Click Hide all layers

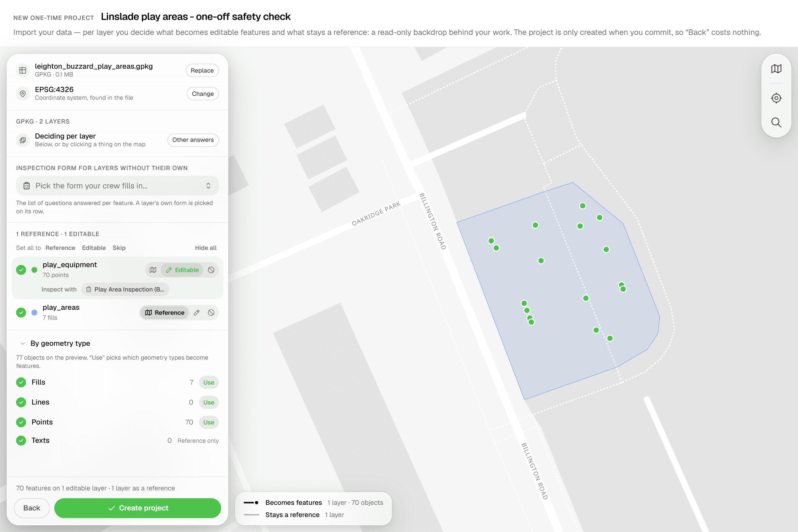tap(206, 248)
